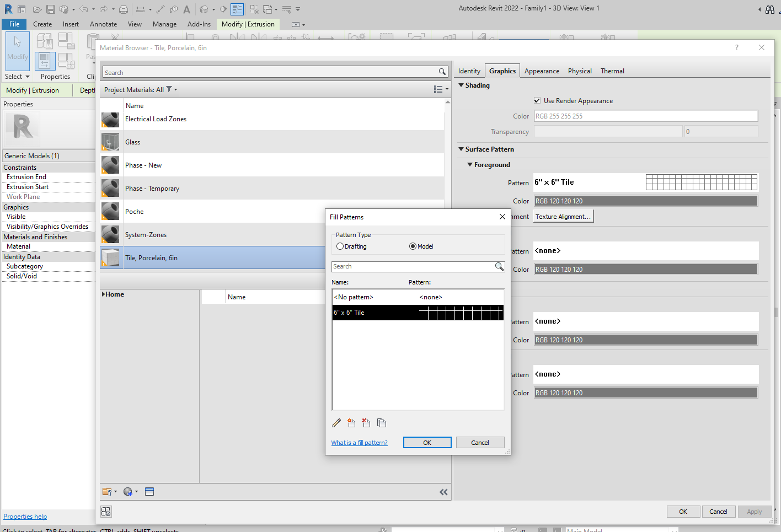Collapse the Surface Pattern section
Image resolution: width=781 pixels, height=532 pixels.
(462, 149)
